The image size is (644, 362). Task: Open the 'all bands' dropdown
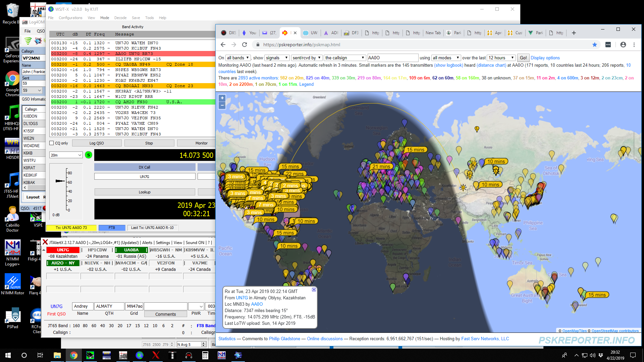coord(238,58)
